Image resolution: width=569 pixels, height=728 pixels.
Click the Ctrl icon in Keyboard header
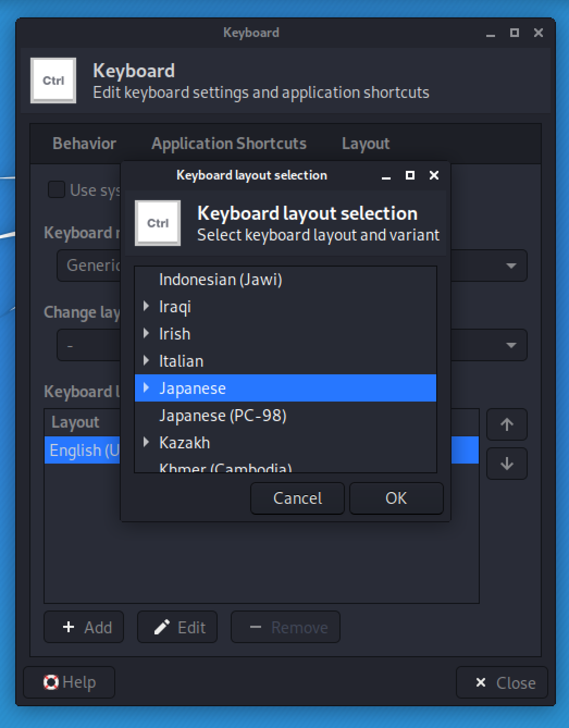tap(53, 81)
